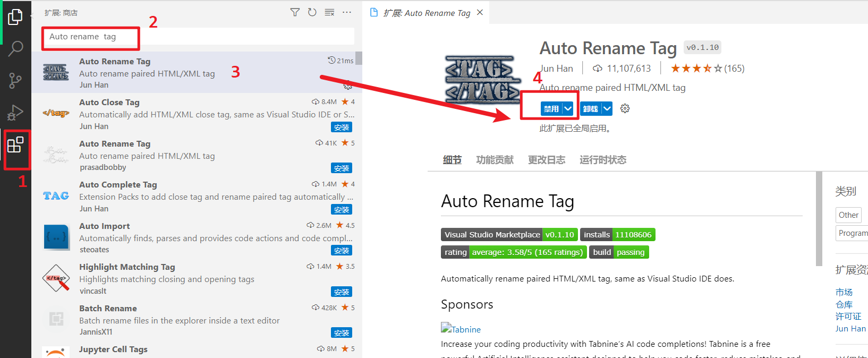Screen dimensions: 868x358
Task: Click the readme content scrollbar
Action: pyautogui.click(x=819, y=218)
